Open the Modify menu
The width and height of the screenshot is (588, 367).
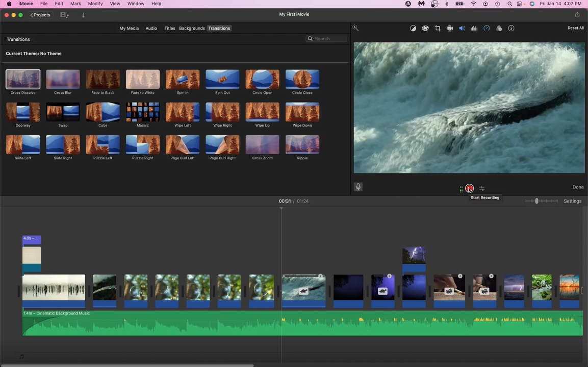point(95,4)
